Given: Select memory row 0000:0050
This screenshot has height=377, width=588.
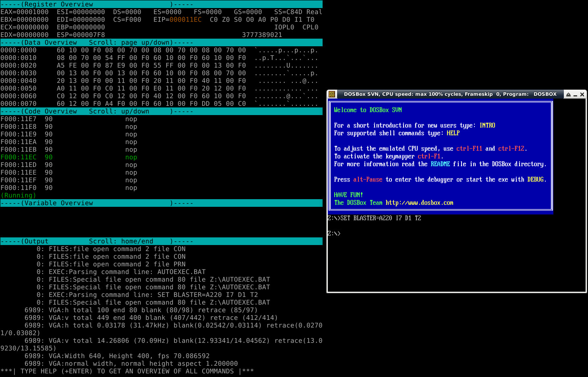Looking at the screenshot, I should point(159,89).
